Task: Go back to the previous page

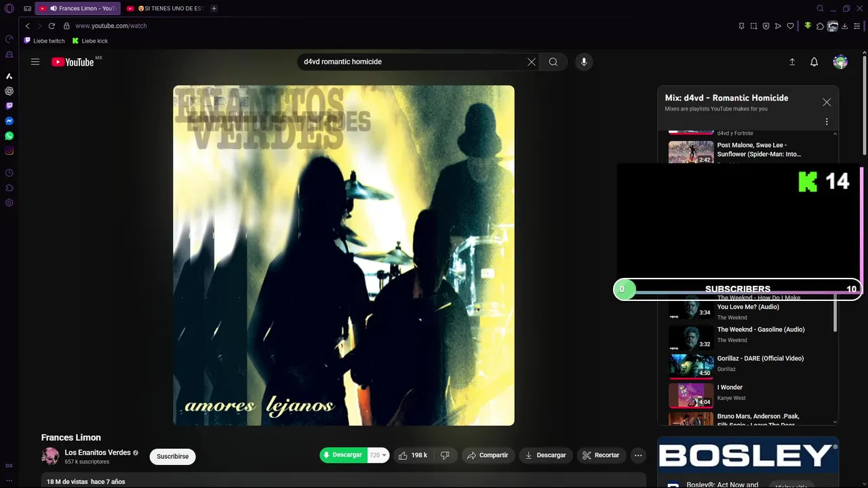Action: (27, 26)
